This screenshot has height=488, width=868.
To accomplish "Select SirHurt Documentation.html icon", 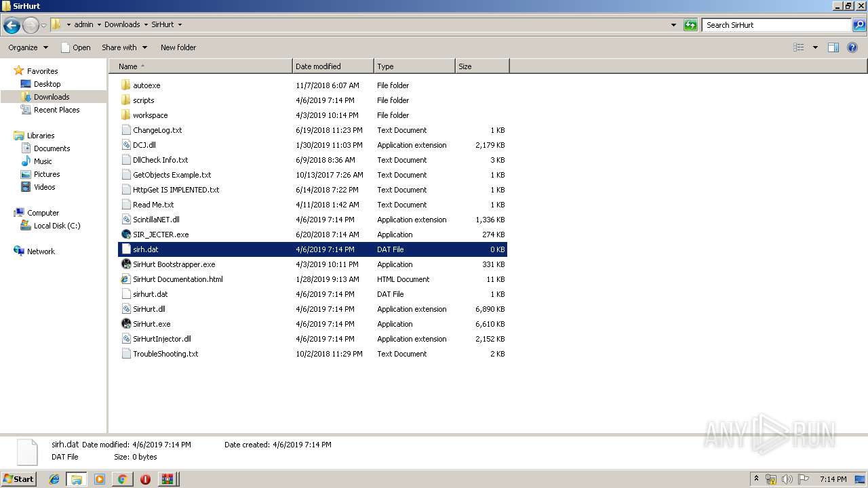I will pos(125,279).
